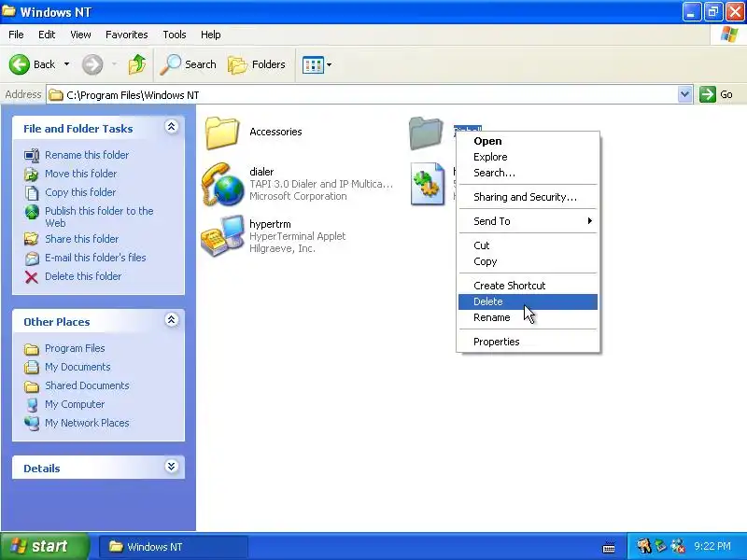Click the red X delete icon
747x560 pixels.
[32, 276]
